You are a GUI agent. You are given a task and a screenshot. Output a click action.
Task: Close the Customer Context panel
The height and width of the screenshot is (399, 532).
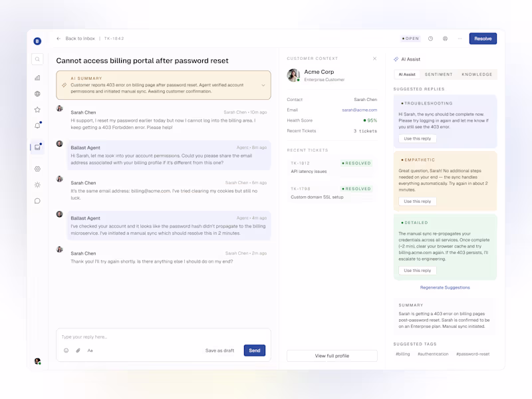pos(374,59)
